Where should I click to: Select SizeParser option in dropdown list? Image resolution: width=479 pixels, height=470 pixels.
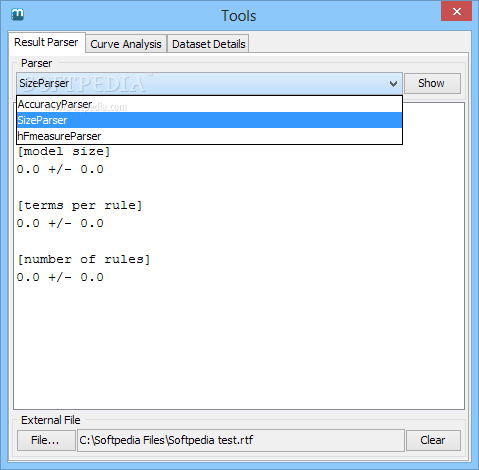pos(209,120)
